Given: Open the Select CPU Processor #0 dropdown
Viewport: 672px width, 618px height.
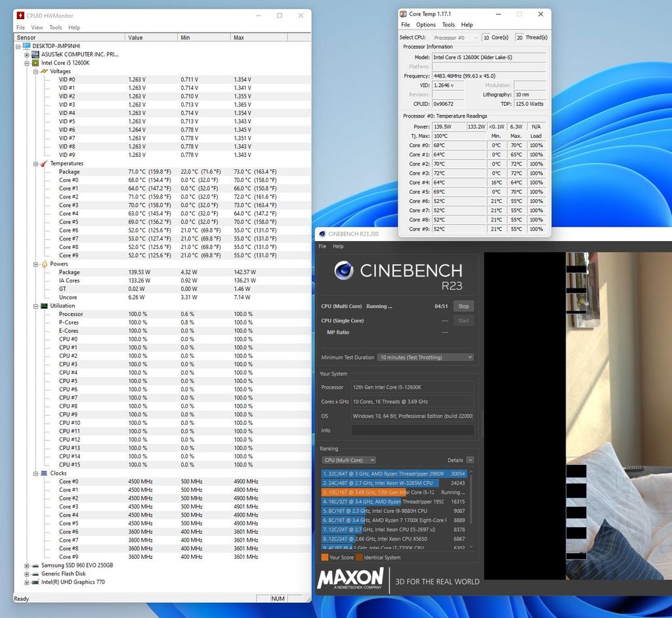Looking at the screenshot, I should [x=455, y=37].
